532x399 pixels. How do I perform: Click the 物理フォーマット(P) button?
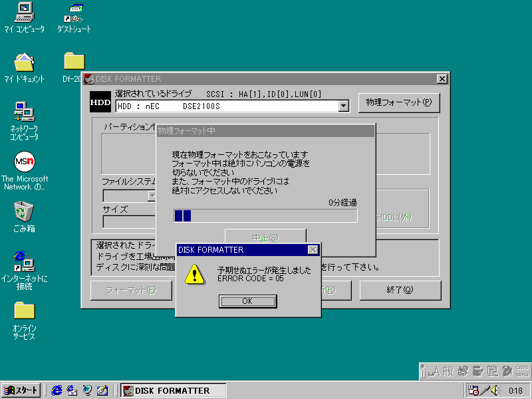pyautogui.click(x=399, y=102)
